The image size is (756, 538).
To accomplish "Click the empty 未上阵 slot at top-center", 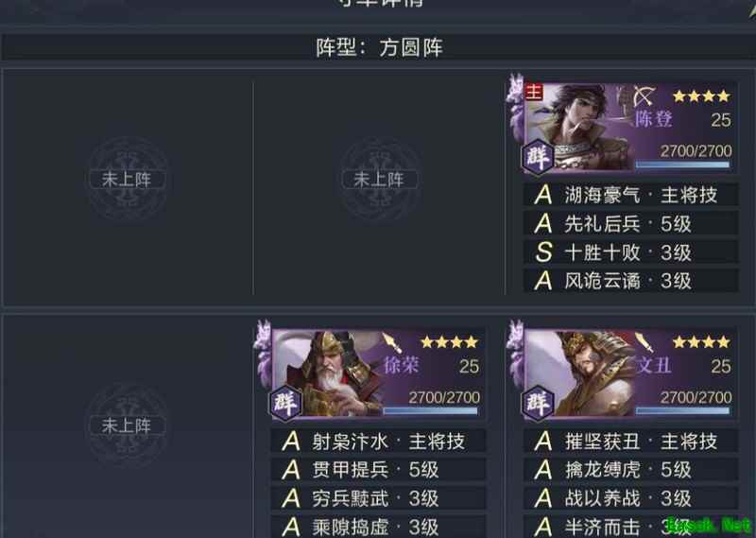I will click(x=379, y=180).
